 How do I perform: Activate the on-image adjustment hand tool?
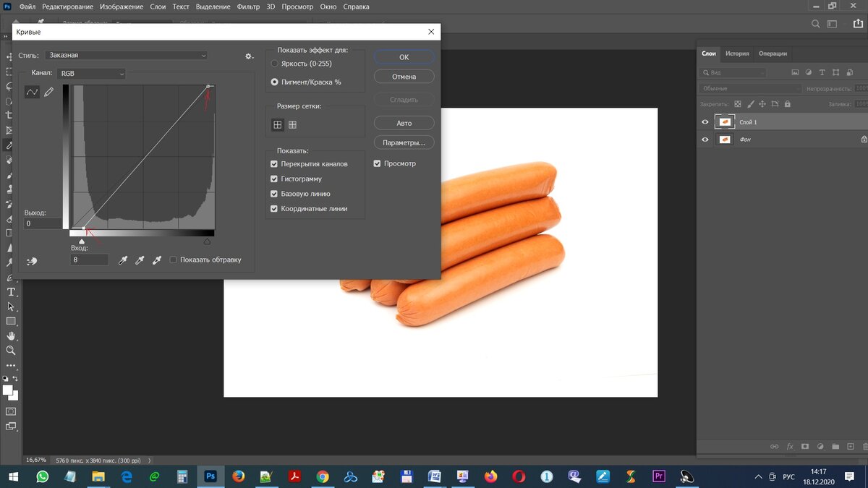[x=32, y=261]
